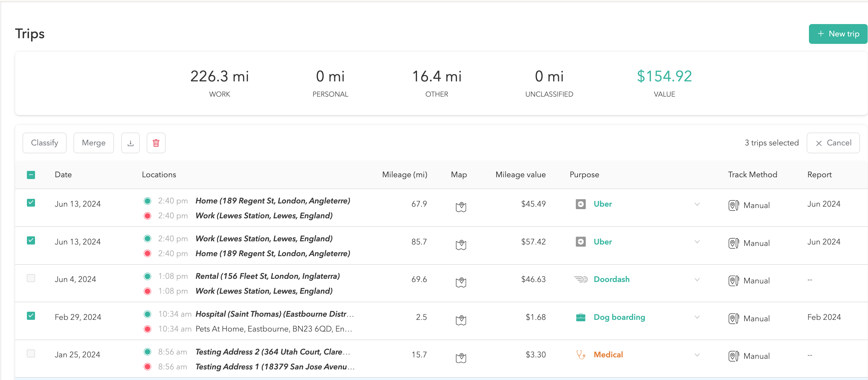The image size is (868, 380).
Task: Click the red trash delete icon
Action: tap(156, 143)
